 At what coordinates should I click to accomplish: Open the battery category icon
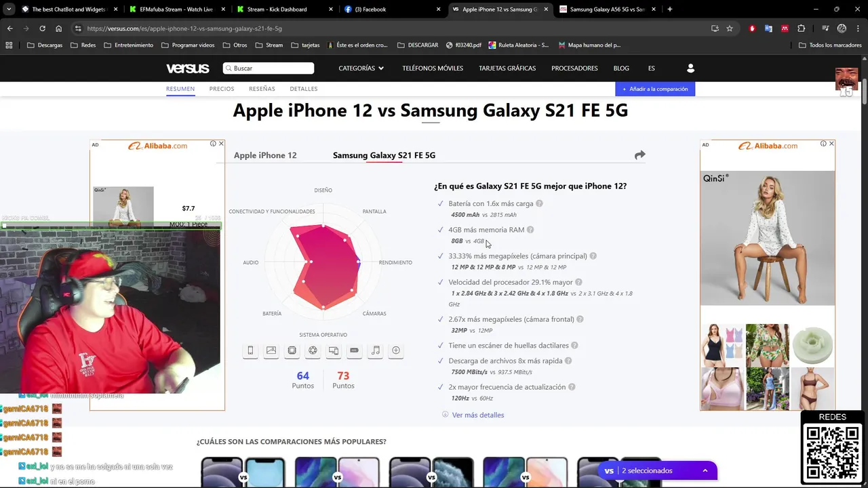354,350
